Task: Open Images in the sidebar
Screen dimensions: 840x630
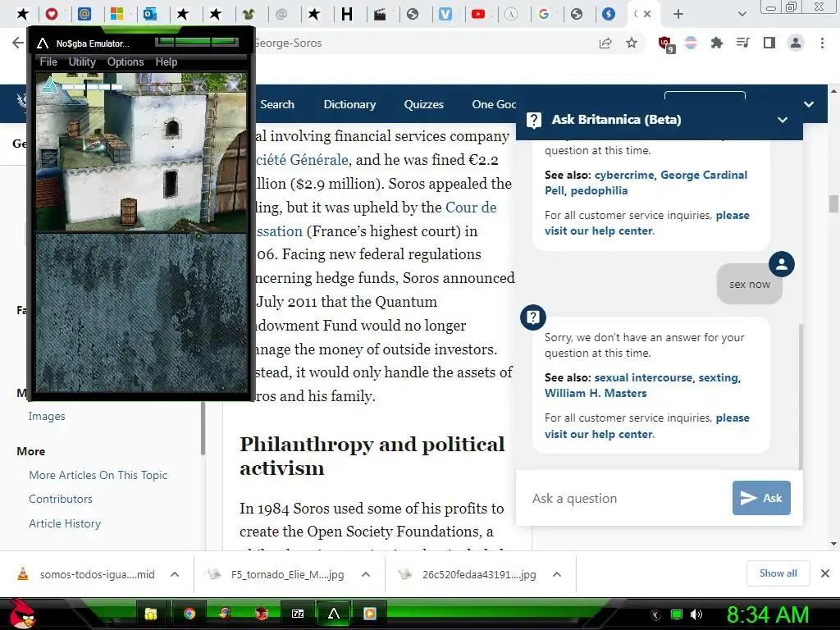Action: pos(47,416)
